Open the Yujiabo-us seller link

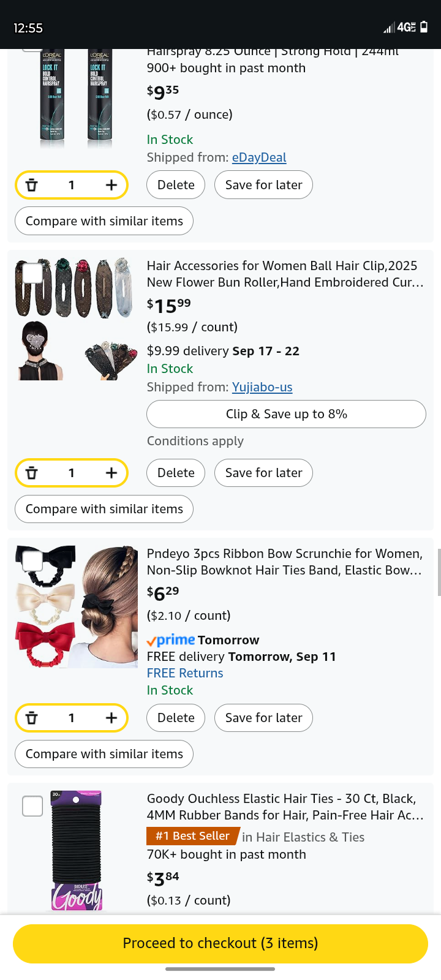click(262, 387)
